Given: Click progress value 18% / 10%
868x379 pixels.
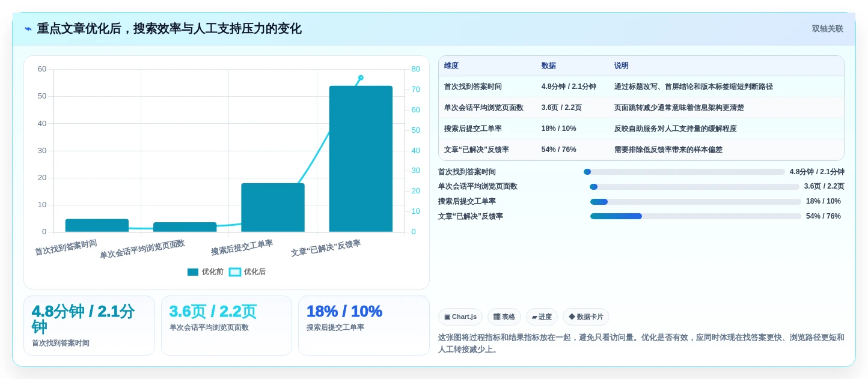Looking at the screenshot, I should [x=824, y=202].
